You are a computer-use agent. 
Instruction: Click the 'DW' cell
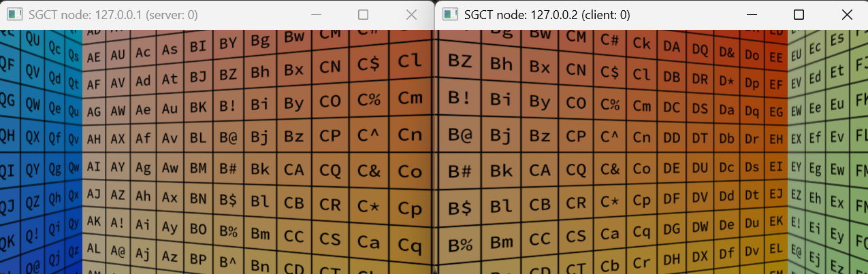pos(700,226)
